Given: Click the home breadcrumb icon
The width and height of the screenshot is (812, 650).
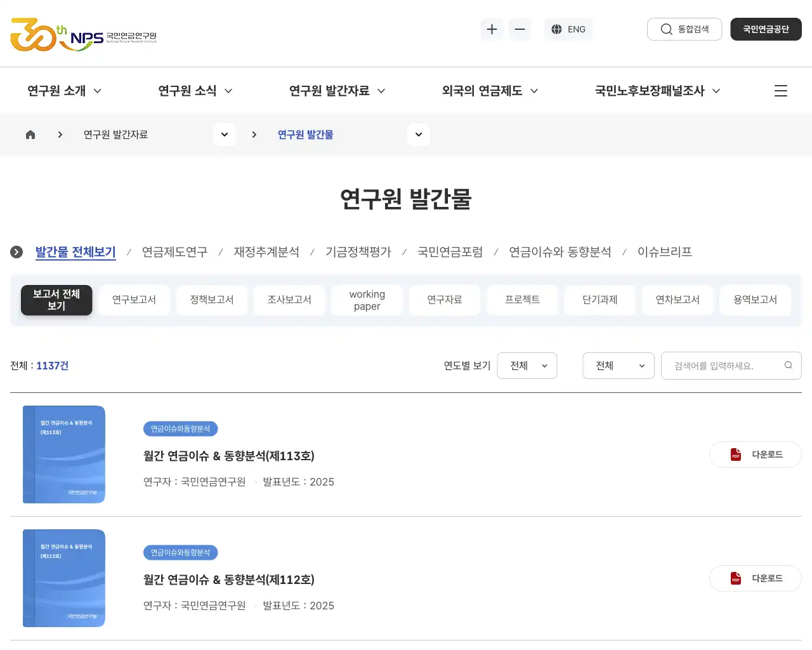Looking at the screenshot, I should [30, 135].
